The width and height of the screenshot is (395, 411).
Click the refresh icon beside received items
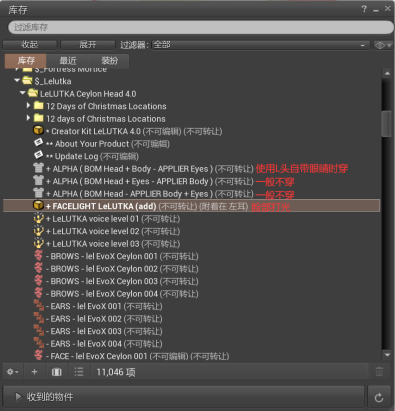click(379, 397)
